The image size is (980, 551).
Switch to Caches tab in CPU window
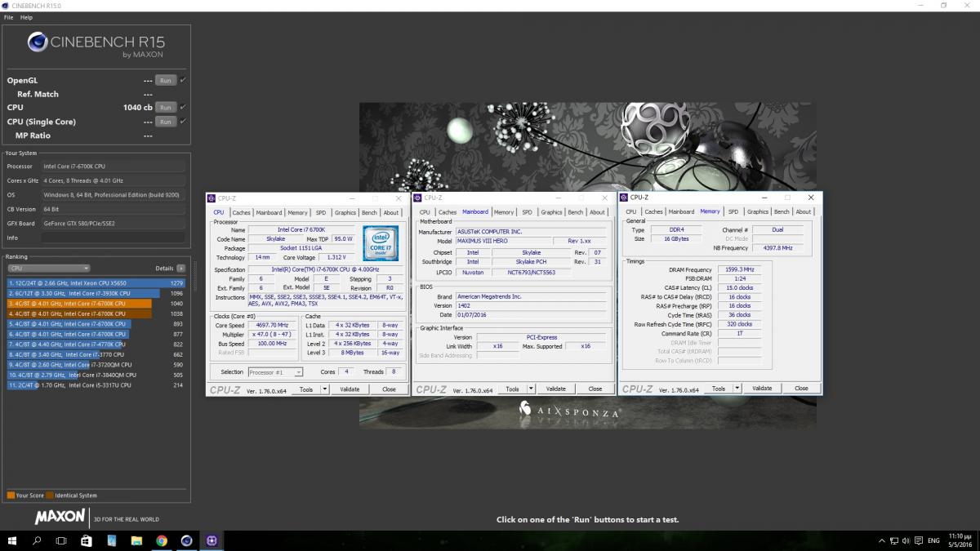[242, 212]
